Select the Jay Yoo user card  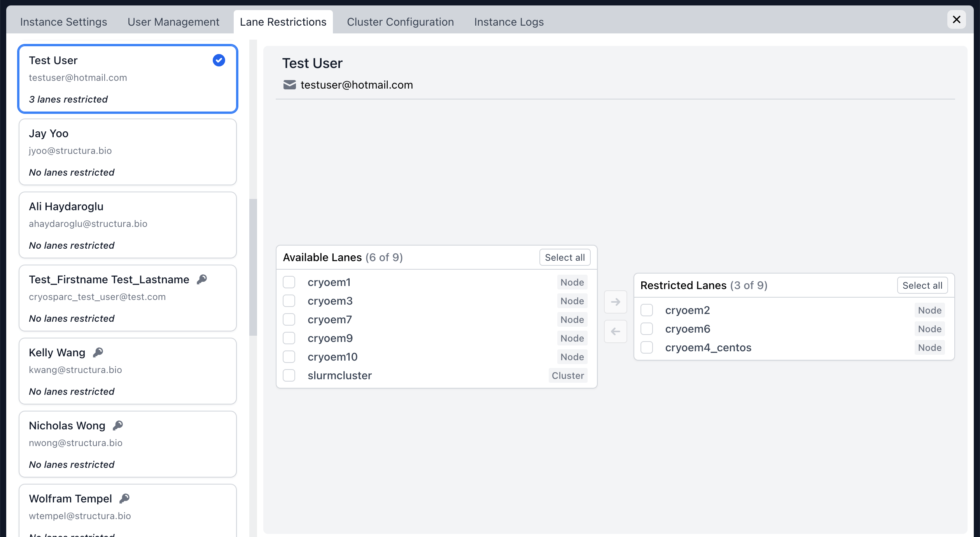coord(128,152)
